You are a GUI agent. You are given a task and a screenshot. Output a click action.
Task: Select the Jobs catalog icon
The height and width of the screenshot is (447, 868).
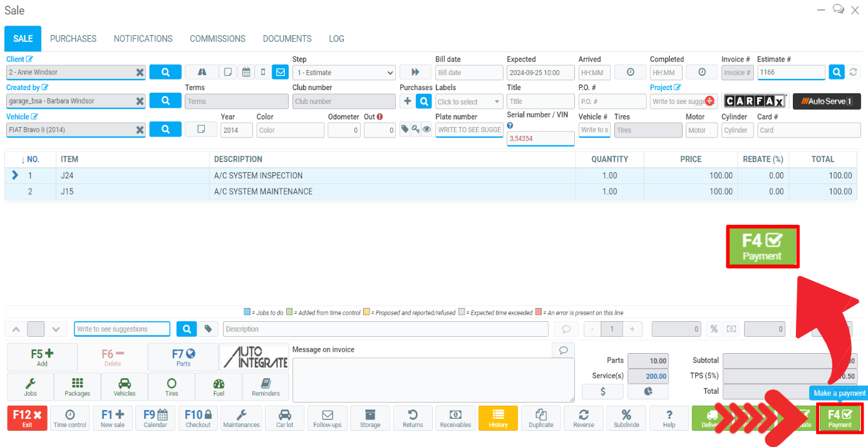tap(29, 386)
